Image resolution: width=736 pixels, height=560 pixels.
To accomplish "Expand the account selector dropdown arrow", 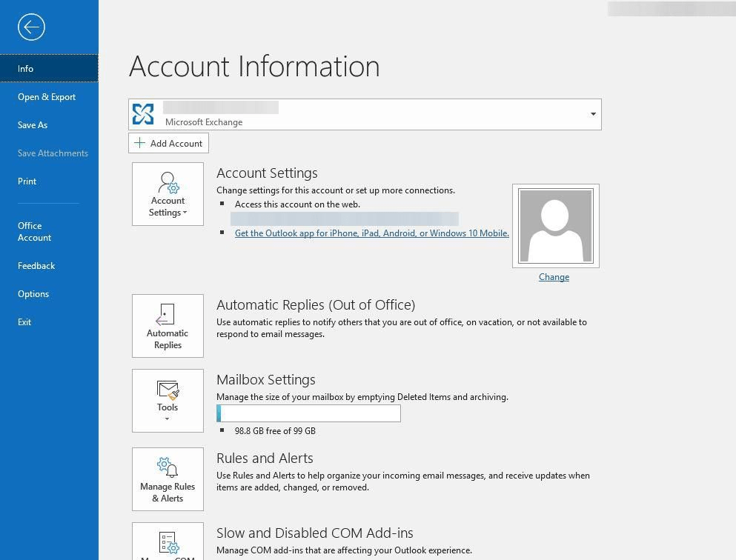I will (x=592, y=114).
